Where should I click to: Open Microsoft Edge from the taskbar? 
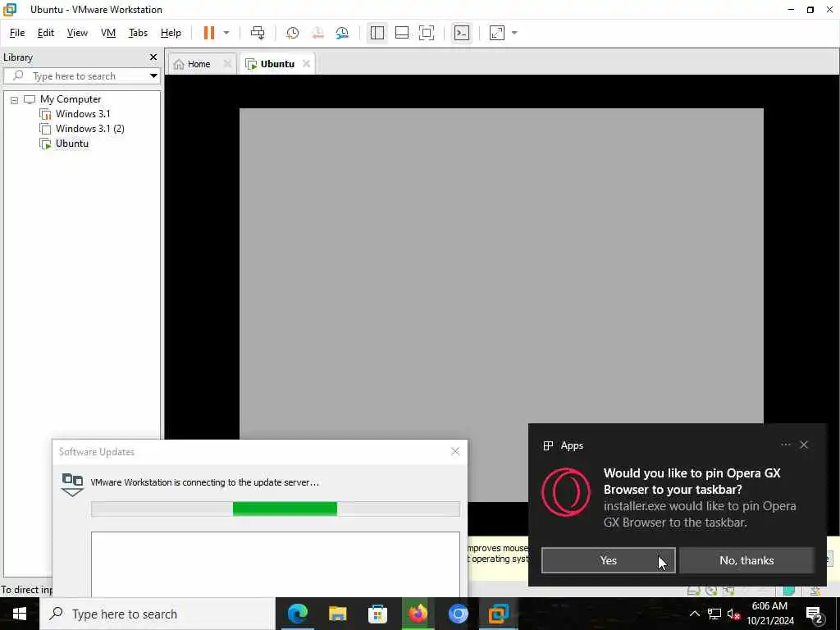(x=298, y=614)
